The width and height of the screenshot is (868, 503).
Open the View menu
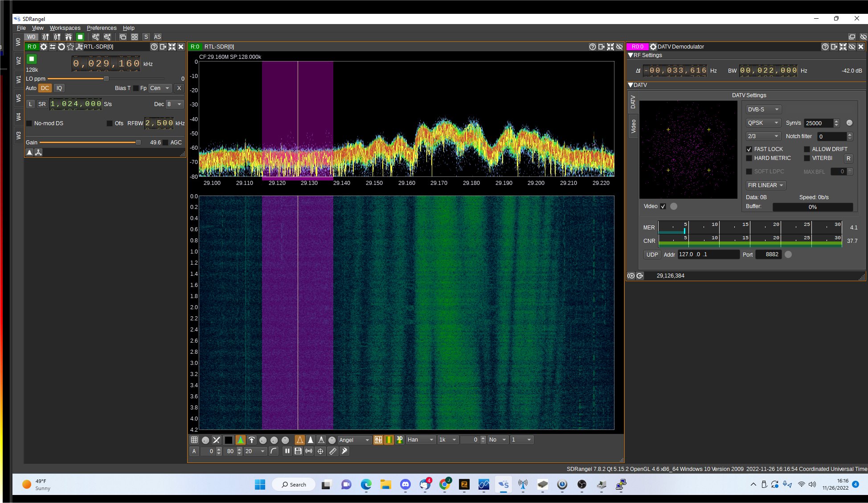click(x=38, y=28)
